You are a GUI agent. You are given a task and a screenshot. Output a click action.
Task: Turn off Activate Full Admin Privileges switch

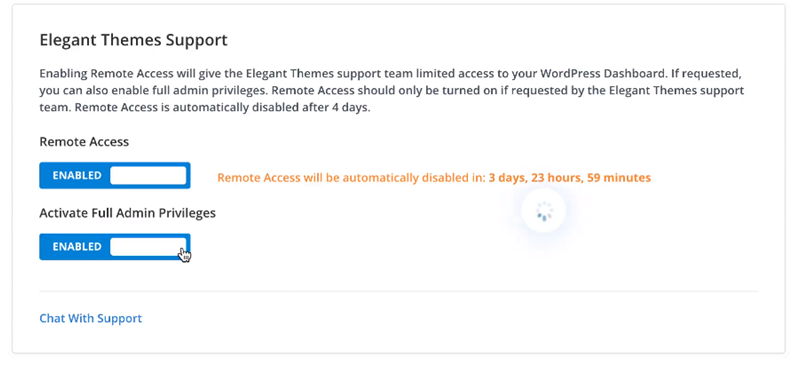115,247
